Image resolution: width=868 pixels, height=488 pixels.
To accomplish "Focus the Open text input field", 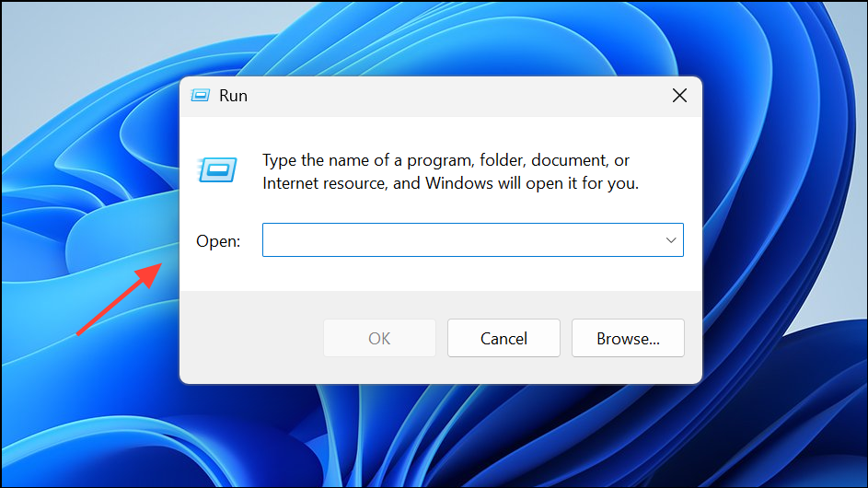I will coord(473,240).
